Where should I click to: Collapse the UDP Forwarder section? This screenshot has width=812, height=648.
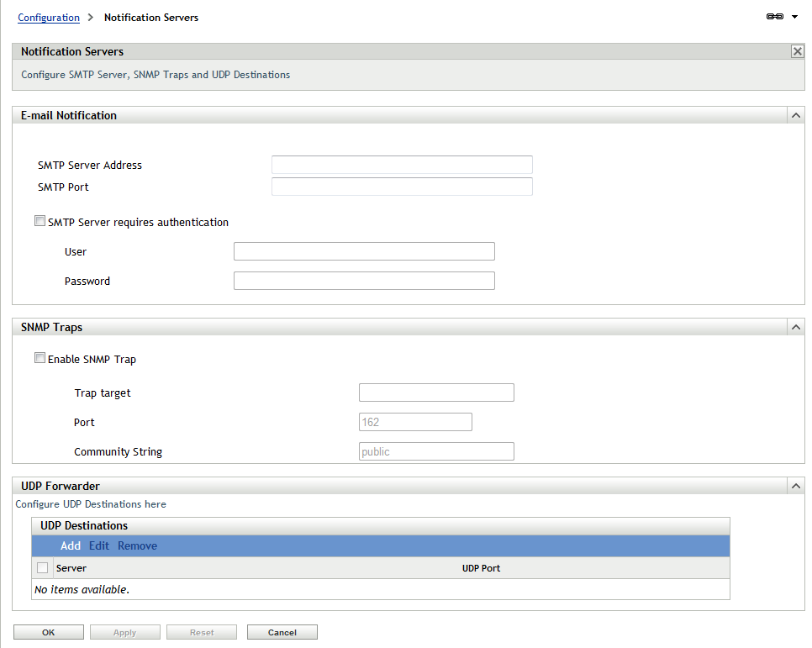pyautogui.click(x=795, y=486)
